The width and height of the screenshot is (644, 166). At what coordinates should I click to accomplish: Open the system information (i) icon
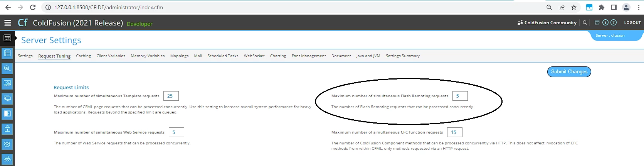pos(605,23)
